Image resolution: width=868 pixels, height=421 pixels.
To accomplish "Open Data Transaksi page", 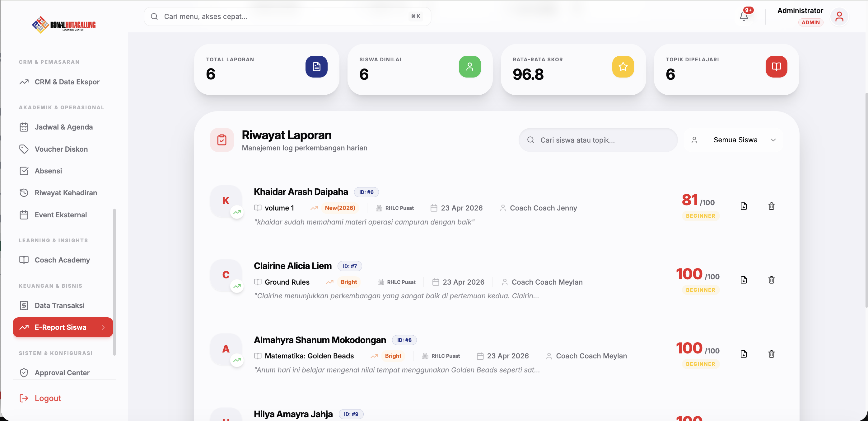I will tap(59, 305).
